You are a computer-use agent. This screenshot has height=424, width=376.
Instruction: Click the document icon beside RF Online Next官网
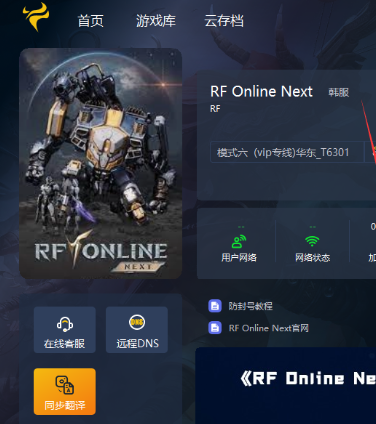(215, 328)
